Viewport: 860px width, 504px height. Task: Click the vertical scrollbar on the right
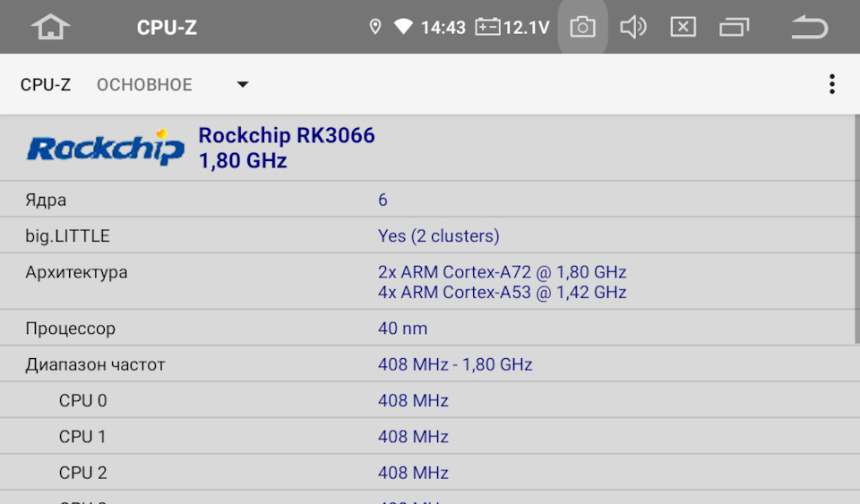(x=857, y=229)
